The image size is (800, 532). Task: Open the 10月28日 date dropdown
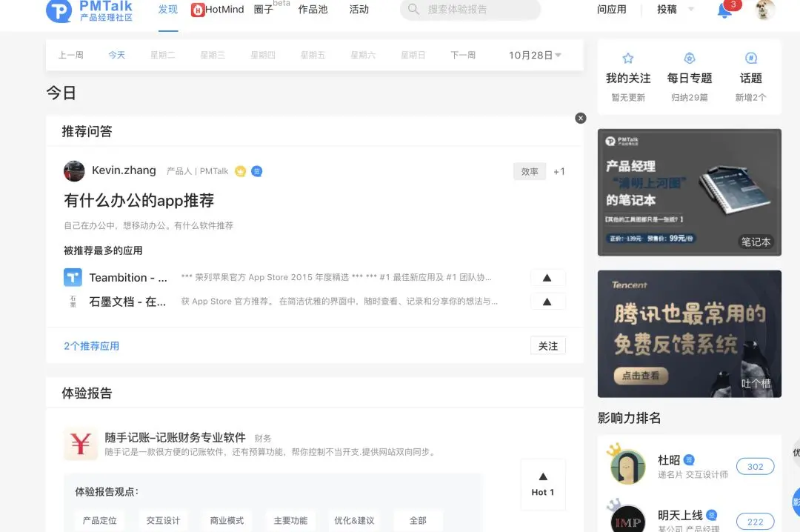click(x=535, y=55)
